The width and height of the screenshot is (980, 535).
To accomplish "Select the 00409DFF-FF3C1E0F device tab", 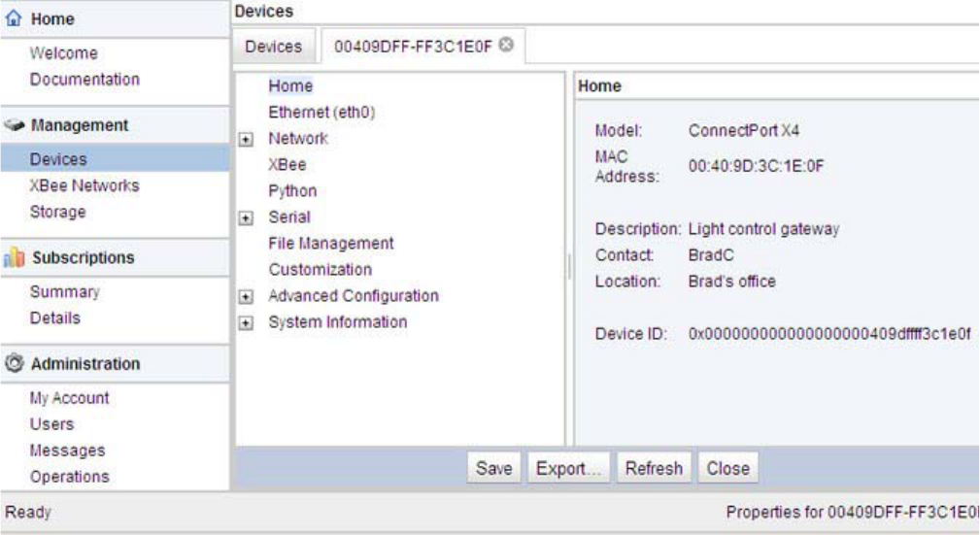I will [414, 46].
